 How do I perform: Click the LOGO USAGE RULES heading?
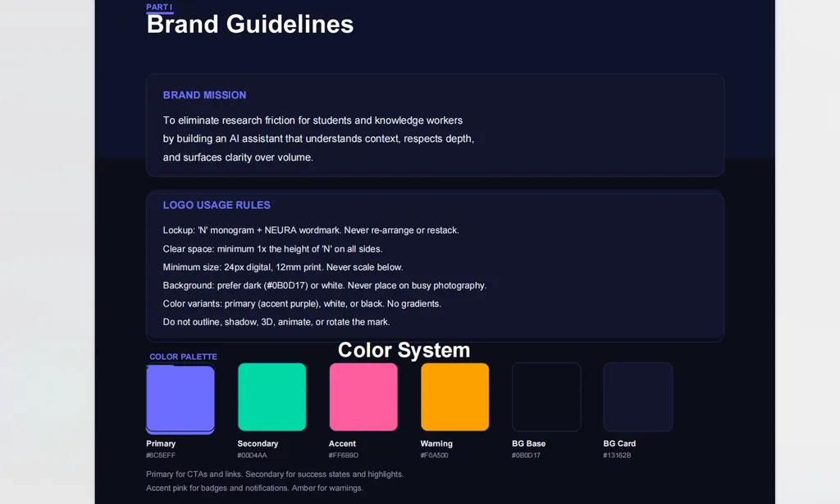(217, 205)
